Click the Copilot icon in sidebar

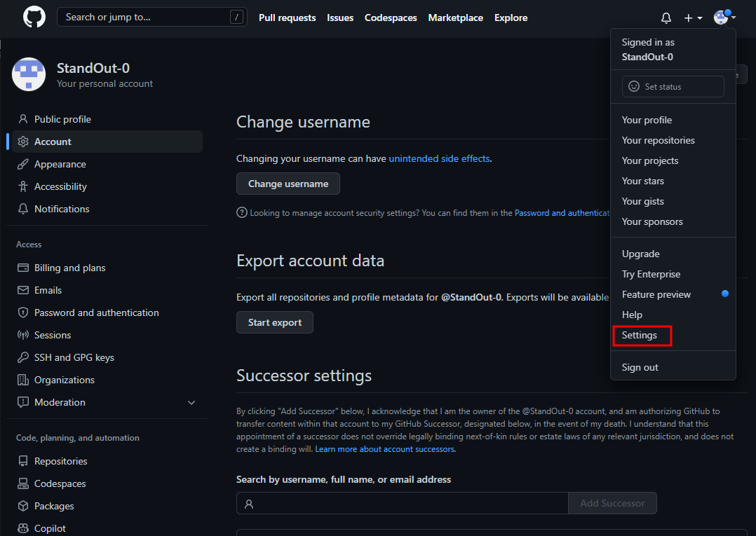(x=22, y=528)
